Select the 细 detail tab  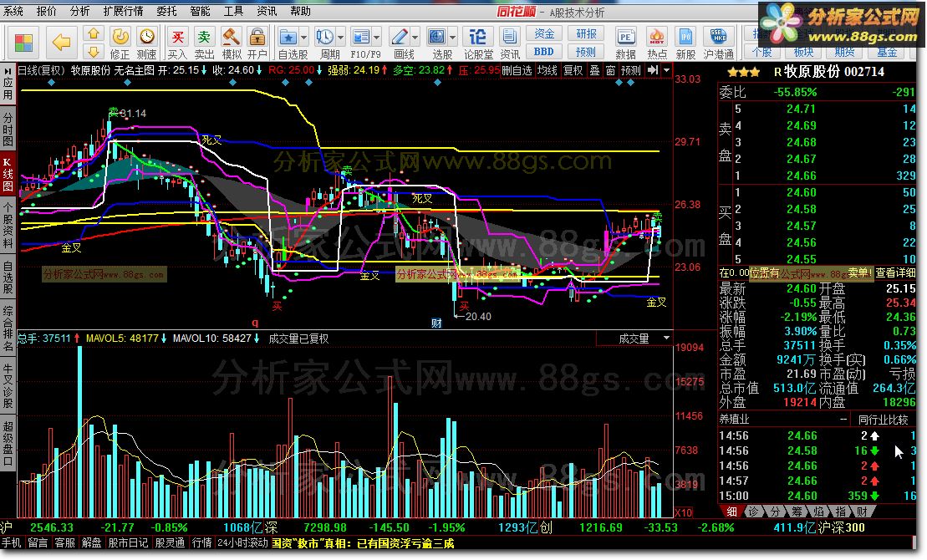pos(732,512)
